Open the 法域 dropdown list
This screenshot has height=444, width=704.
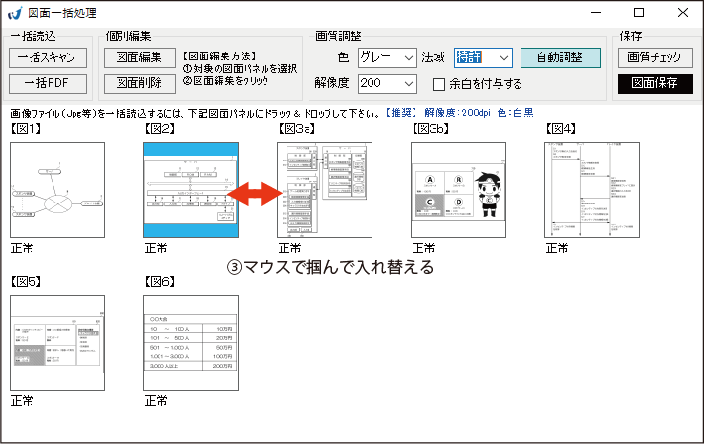[483, 58]
